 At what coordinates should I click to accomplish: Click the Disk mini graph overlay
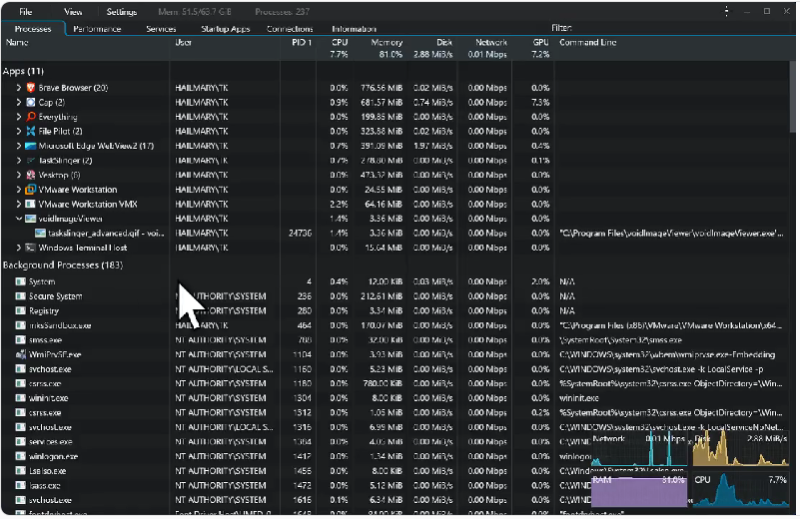741,450
